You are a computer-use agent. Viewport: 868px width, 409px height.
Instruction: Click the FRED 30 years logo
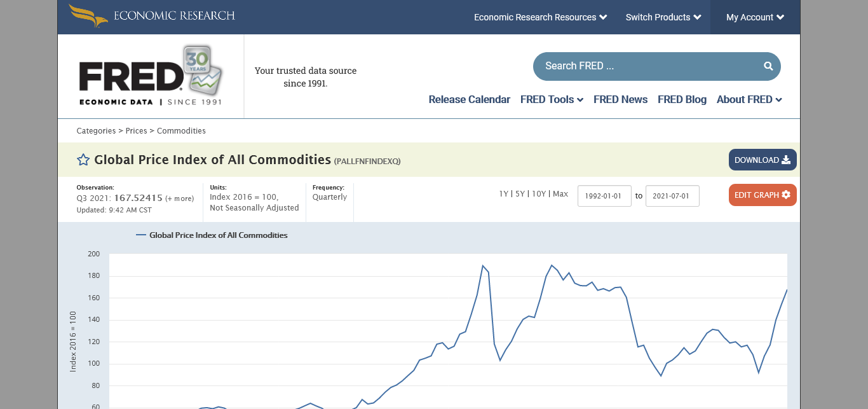click(x=151, y=76)
